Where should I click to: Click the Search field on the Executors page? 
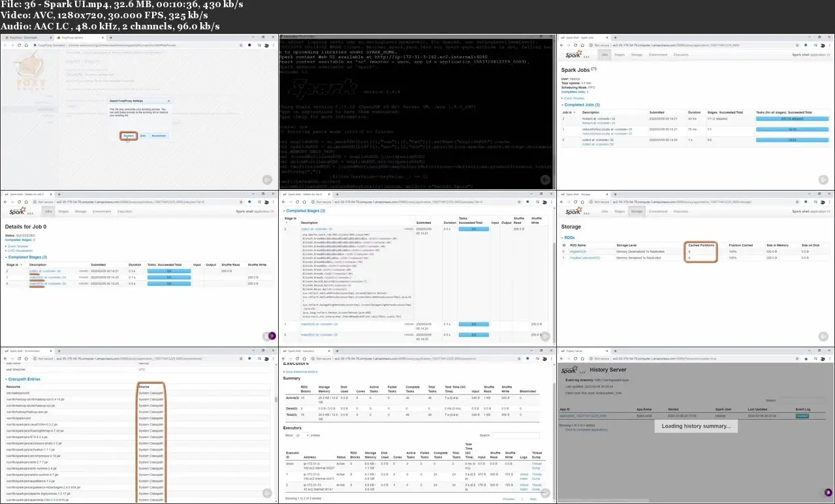coord(515,435)
